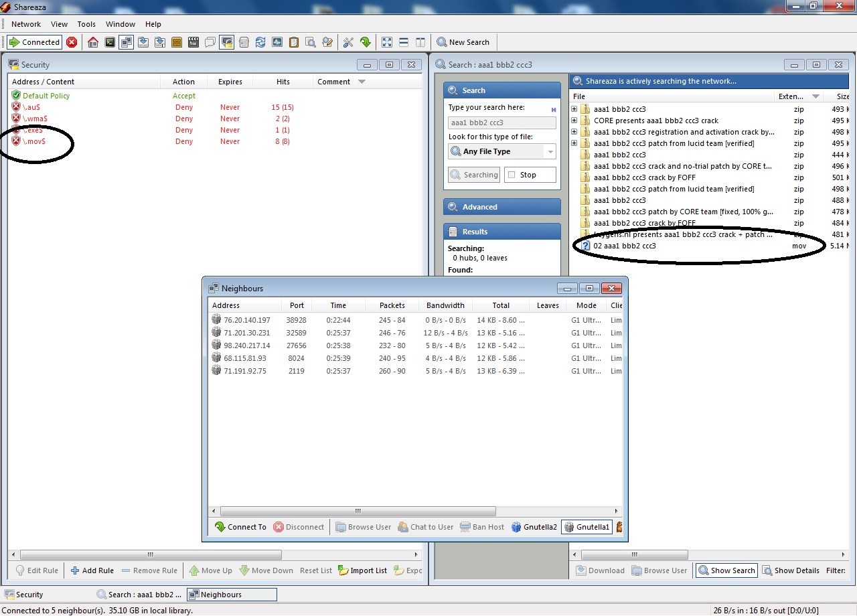Expand the first aaa1 bbb2 ccc3 search result
This screenshot has width=857, height=616.
tap(574, 109)
